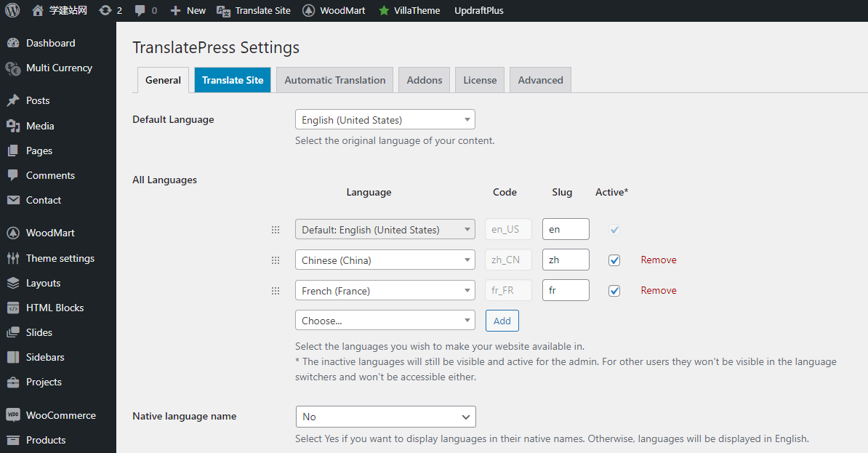Uncheck the Active checkbox for Chinese (China)

614,260
